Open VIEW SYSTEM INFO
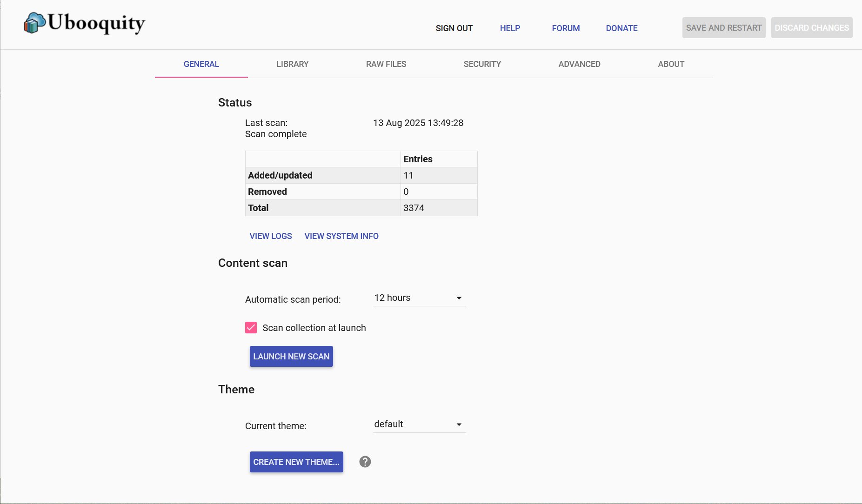 [x=341, y=236]
